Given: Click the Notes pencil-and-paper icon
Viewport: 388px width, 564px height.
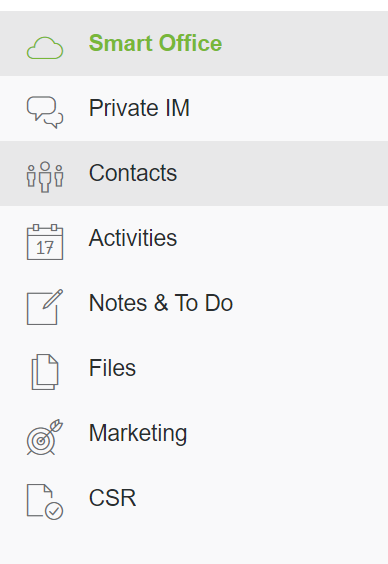Looking at the screenshot, I should (45, 307).
